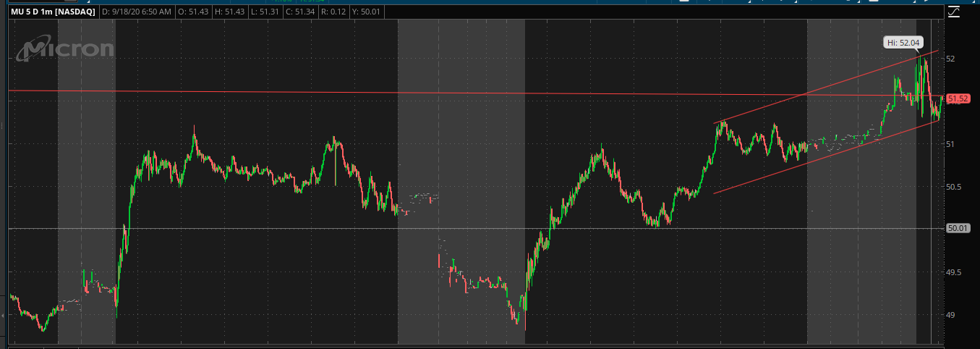
Task: Click the 50.5 label on price axis
Action: coord(955,187)
